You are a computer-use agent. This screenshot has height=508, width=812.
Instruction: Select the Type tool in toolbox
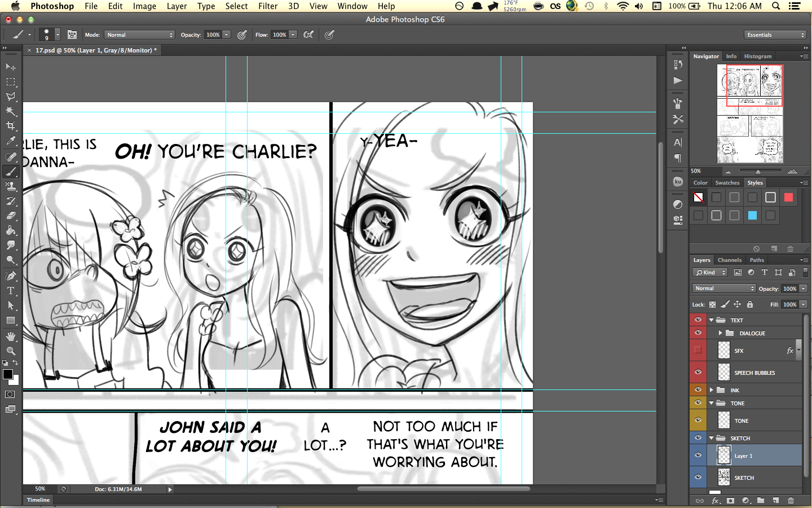(11, 291)
